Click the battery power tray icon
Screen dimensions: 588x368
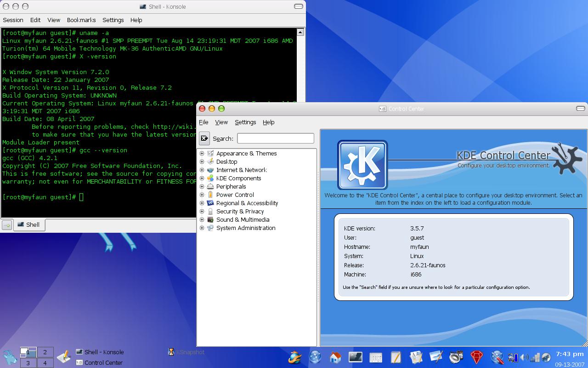click(x=513, y=357)
